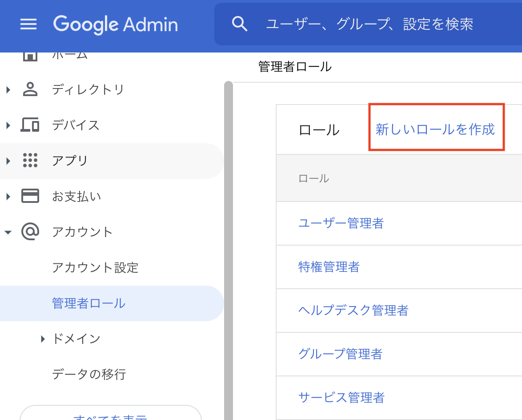Click the Account at-sign icon
Image resolution: width=522 pixels, height=420 pixels.
(30, 231)
